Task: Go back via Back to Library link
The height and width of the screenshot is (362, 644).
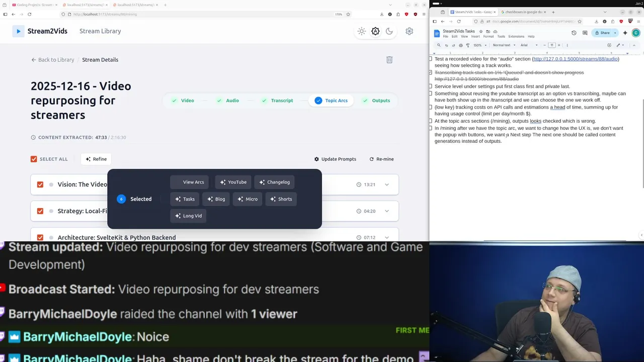Action: click(x=52, y=60)
